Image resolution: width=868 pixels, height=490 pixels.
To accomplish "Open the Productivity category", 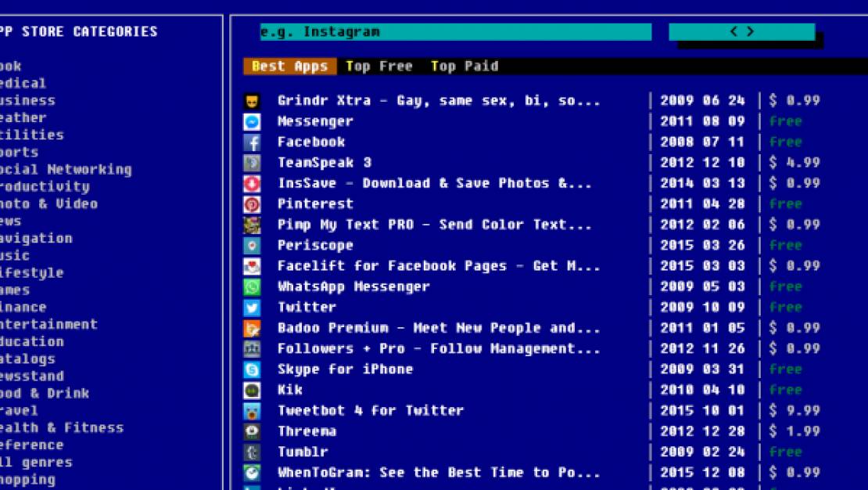I will tap(45, 187).
